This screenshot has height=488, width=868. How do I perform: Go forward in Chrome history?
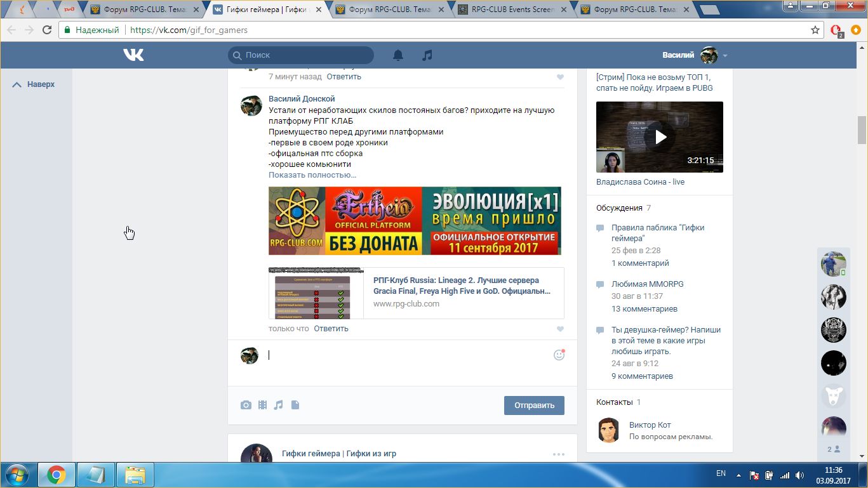pyautogui.click(x=29, y=30)
